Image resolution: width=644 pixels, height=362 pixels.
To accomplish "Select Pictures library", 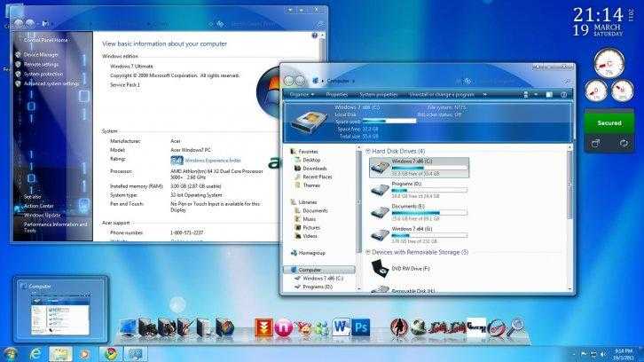I will pyautogui.click(x=311, y=228).
